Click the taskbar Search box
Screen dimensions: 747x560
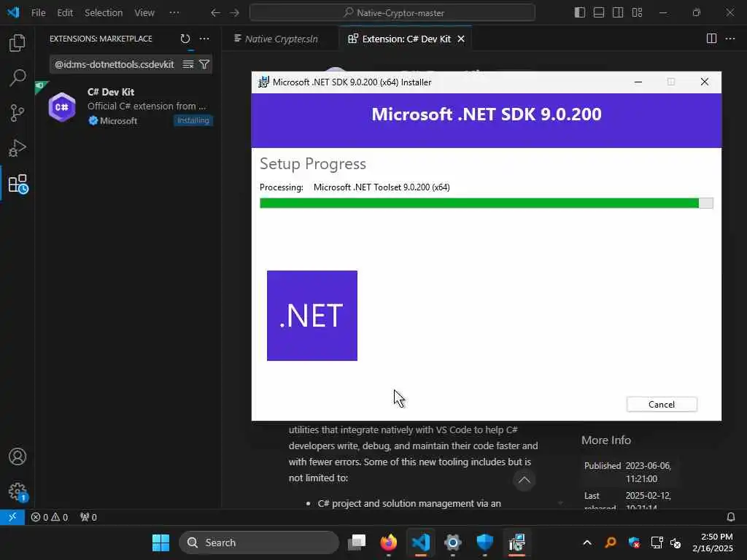259,542
